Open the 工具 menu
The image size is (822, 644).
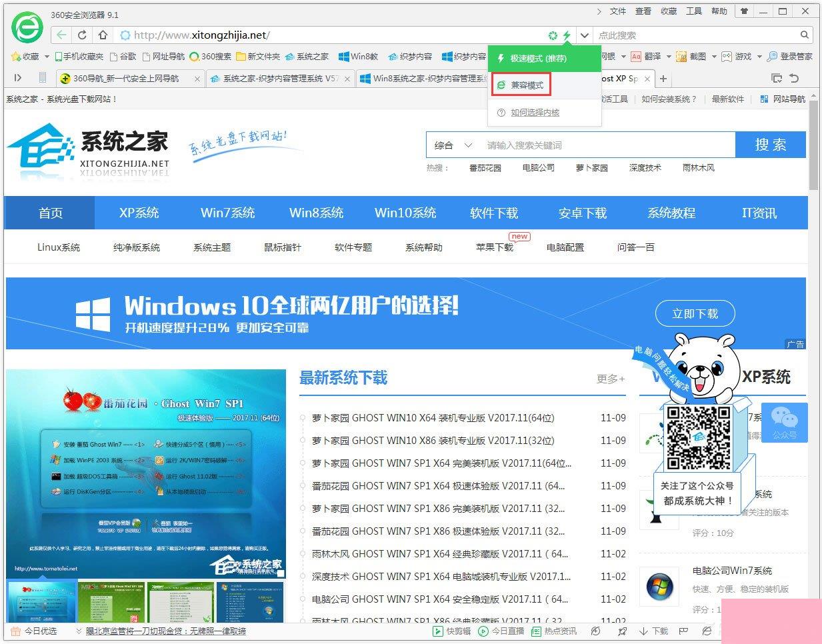click(x=694, y=11)
